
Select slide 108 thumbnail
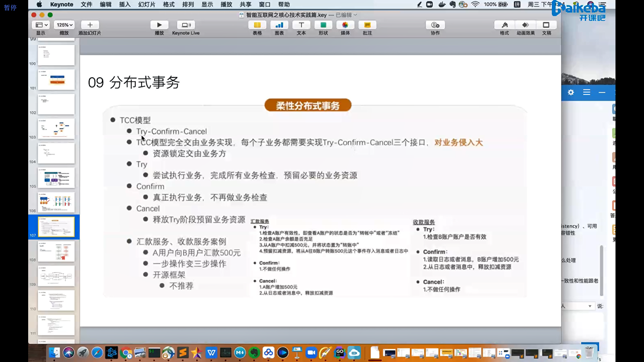56,251
